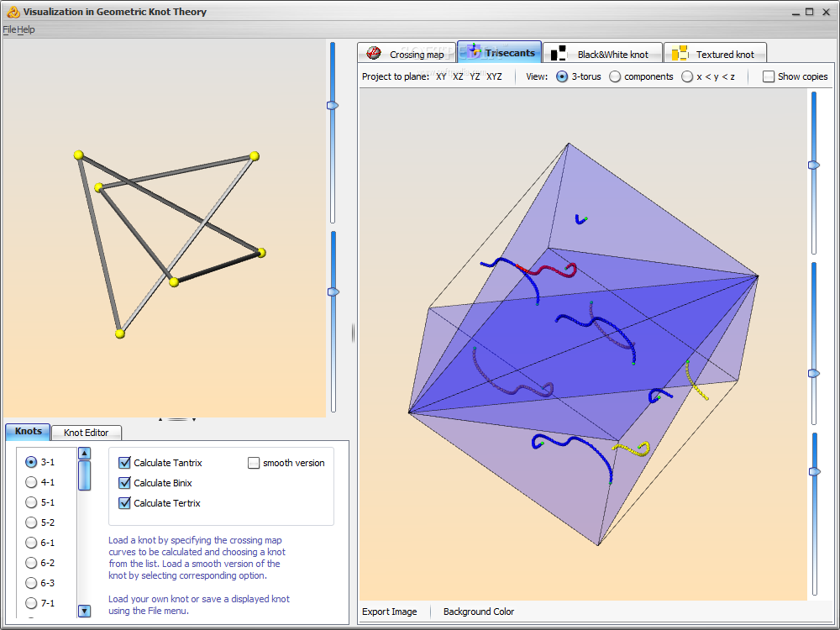Viewport: 840px width, 630px height.
Task: Open the Knot Editor tab
Action: point(87,433)
